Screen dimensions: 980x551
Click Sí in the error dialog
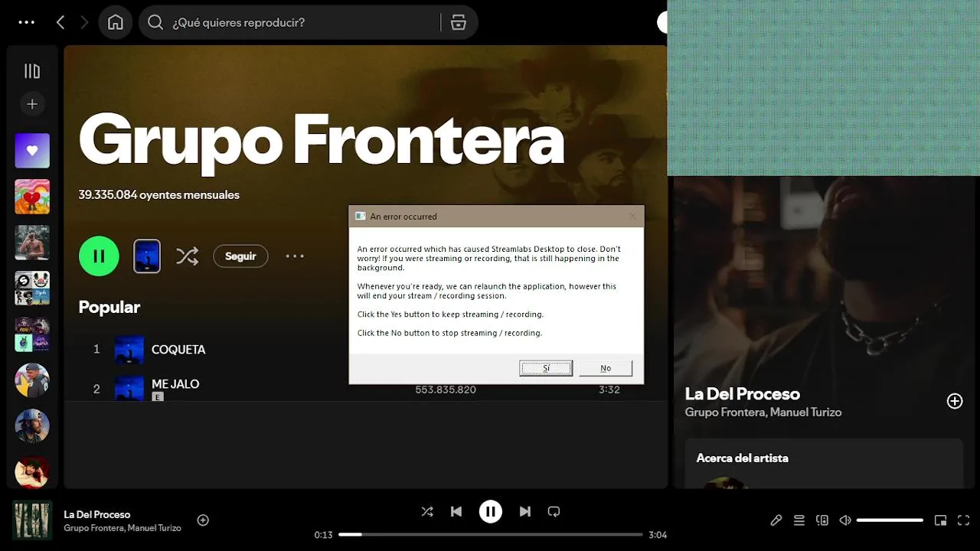(546, 368)
